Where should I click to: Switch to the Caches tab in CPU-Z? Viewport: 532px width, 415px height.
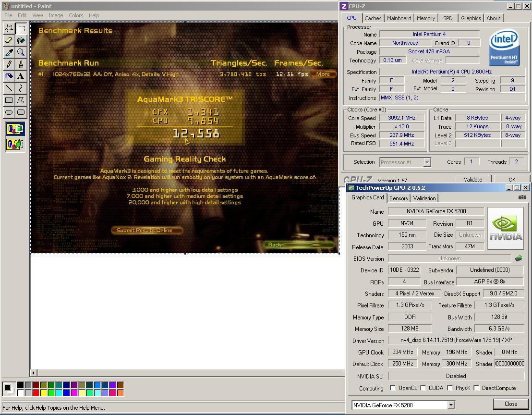373,18
